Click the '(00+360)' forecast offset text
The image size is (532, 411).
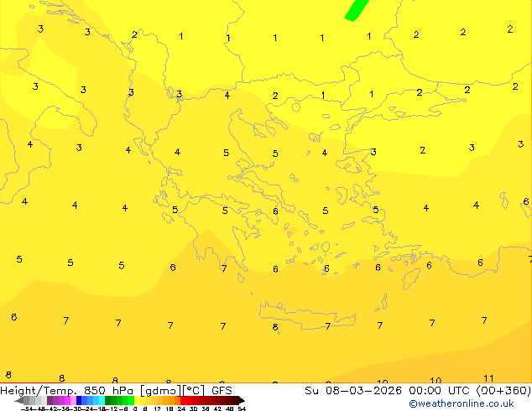[503, 391]
